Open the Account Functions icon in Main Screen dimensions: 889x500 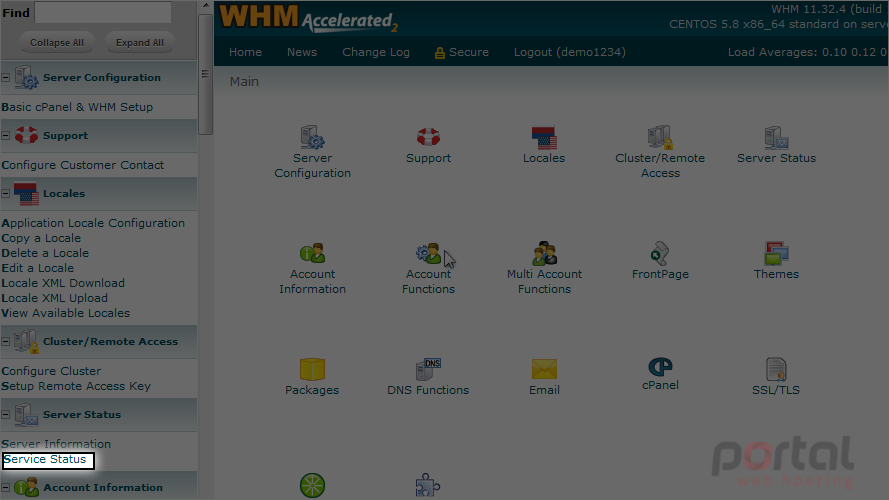pyautogui.click(x=428, y=253)
